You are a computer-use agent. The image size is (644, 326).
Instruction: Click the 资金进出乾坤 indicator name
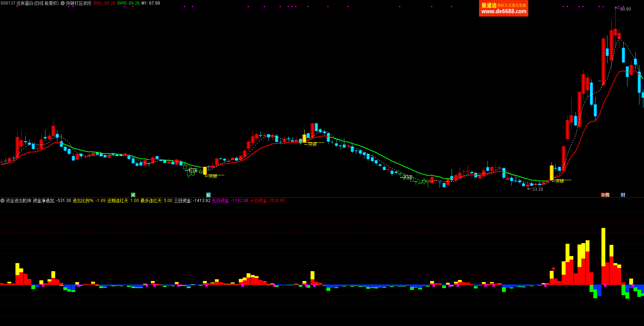coord(18,201)
